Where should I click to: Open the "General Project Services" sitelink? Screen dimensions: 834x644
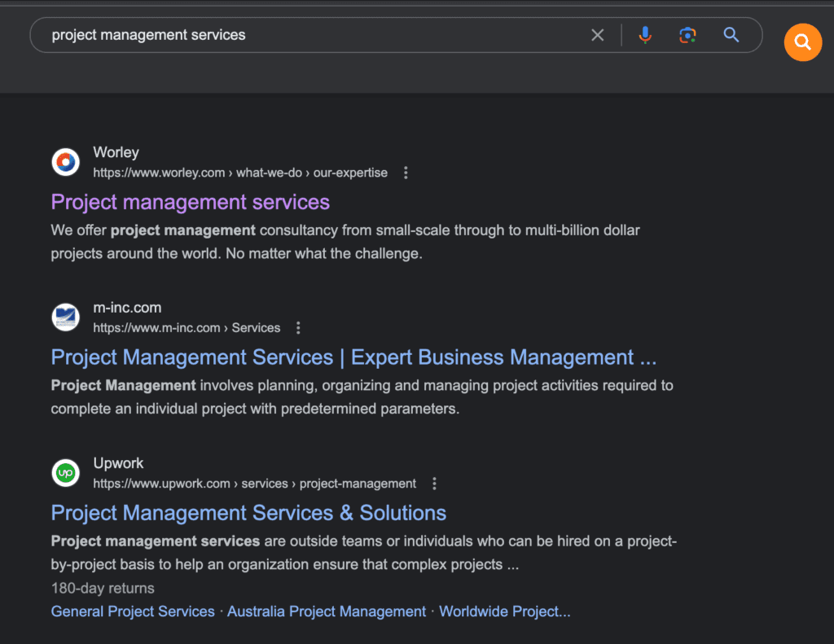tap(133, 611)
